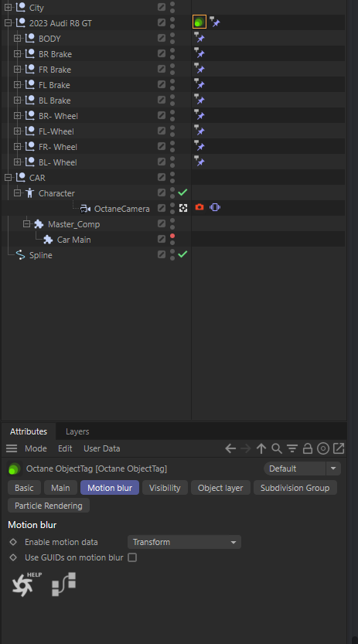Click the up arrow in Attributes toolbar
The width and height of the screenshot is (358, 644).
(x=261, y=448)
